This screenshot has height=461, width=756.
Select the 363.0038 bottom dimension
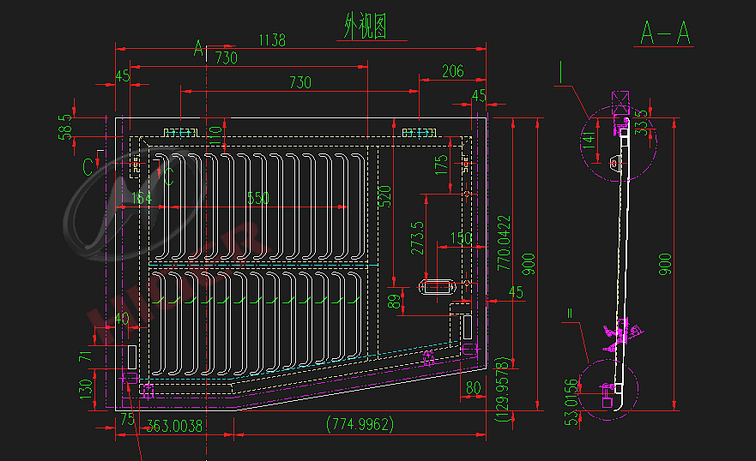pyautogui.click(x=175, y=425)
